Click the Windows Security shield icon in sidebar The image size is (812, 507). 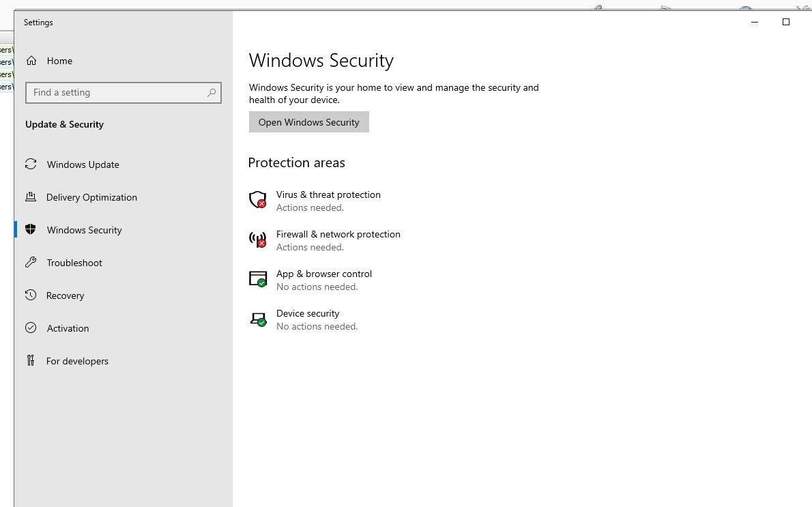click(x=31, y=230)
